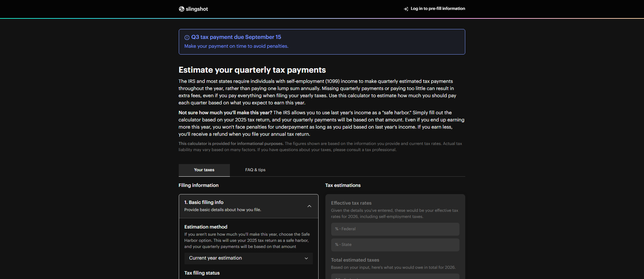Click the Estimate your quarterly tax payments title
This screenshot has width=644, height=279.
[252, 70]
